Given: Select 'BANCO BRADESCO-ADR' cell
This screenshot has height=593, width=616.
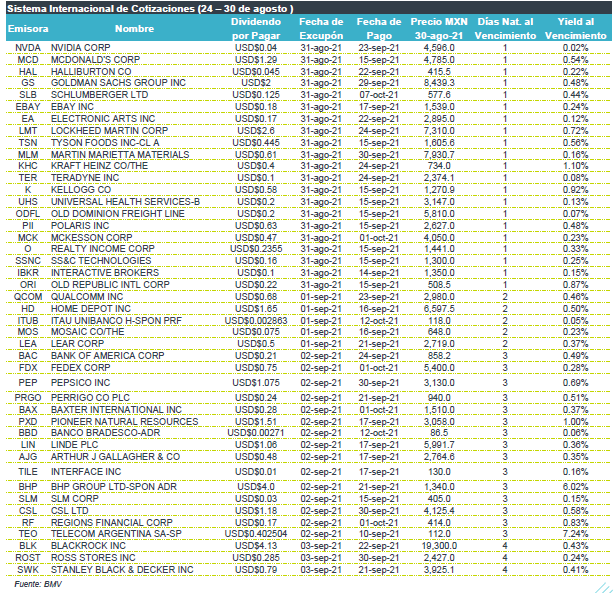Looking at the screenshot, I should tap(106, 433).
